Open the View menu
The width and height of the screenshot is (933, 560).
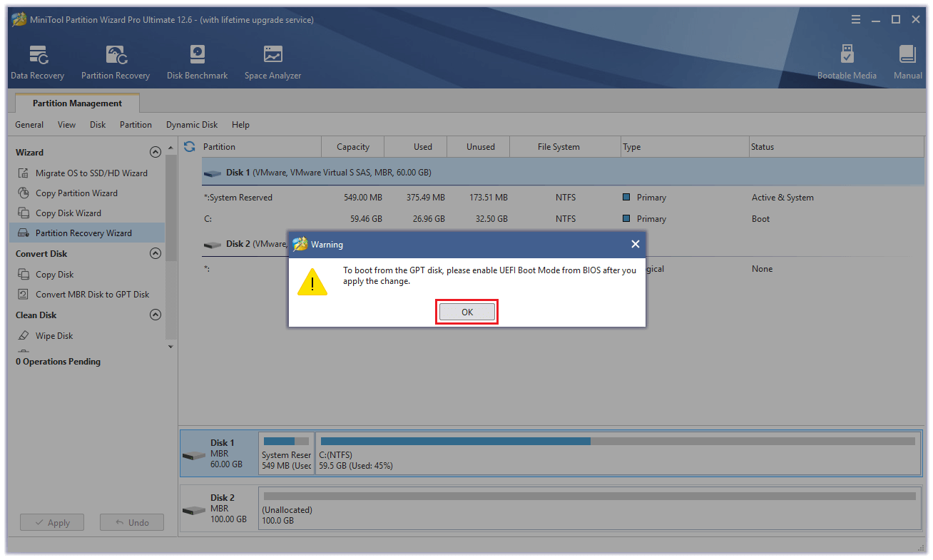click(66, 125)
